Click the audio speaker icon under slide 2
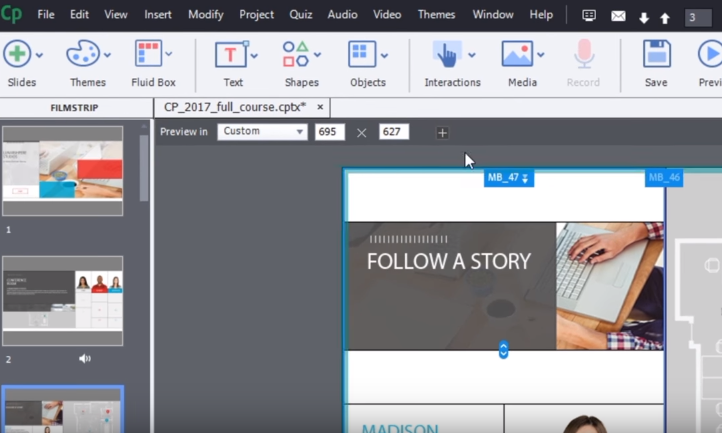Screen dimensions: 722x433 (x=85, y=358)
